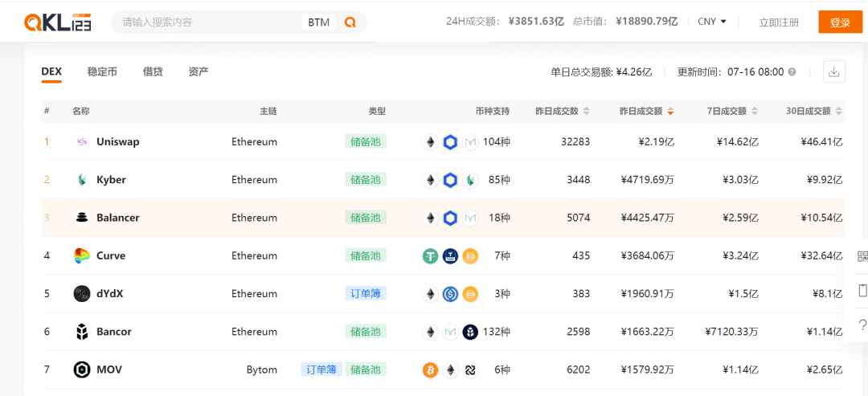Open the Curve name link
The image size is (868, 396).
click(111, 255)
